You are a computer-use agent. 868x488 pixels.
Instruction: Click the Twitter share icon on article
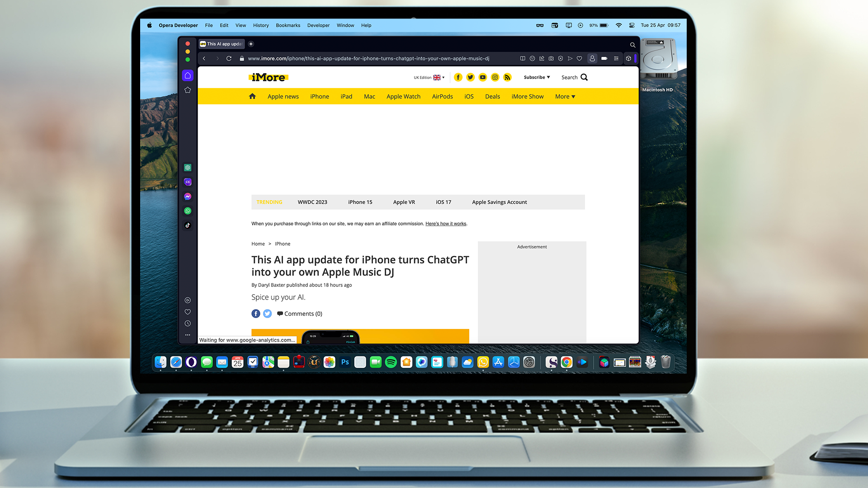pyautogui.click(x=267, y=313)
